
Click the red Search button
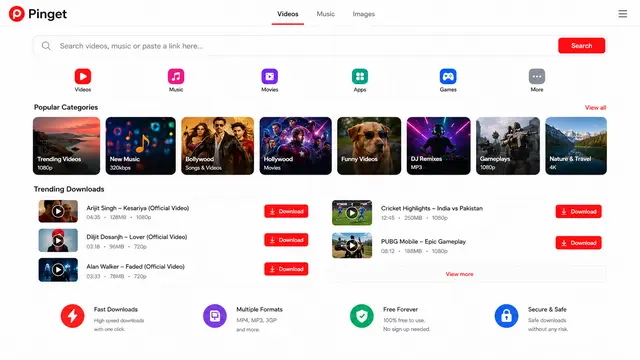tap(581, 46)
